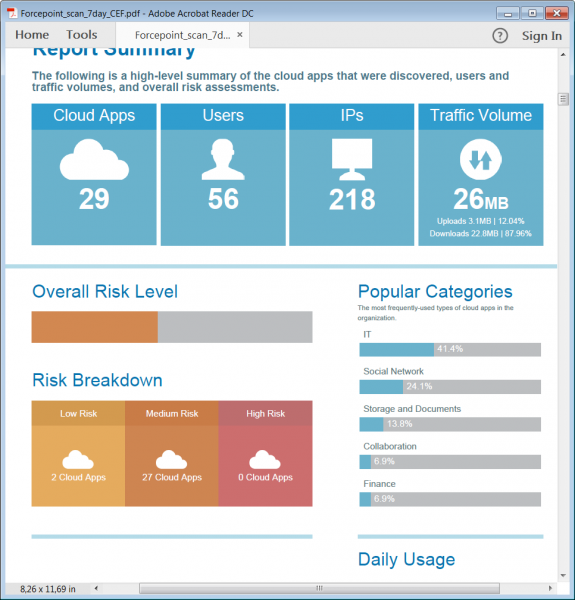Select the Forcepoint_scan_7d... document tab
Viewport: 575px width, 600px height.
tap(182, 35)
